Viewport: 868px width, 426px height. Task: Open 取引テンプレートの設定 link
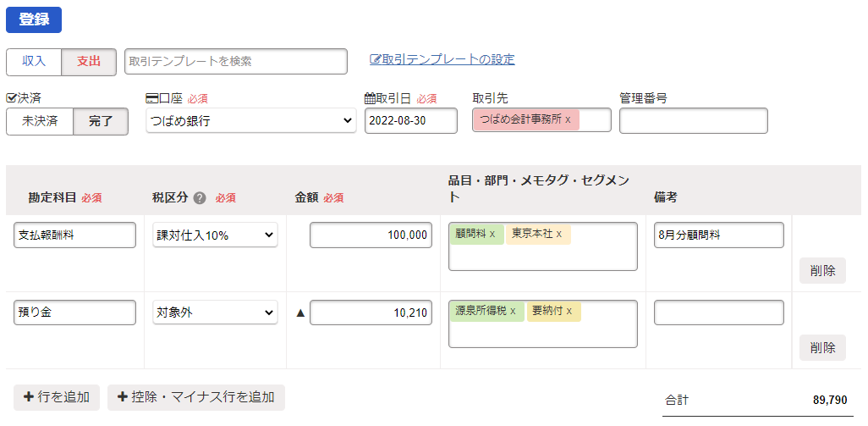pos(442,59)
